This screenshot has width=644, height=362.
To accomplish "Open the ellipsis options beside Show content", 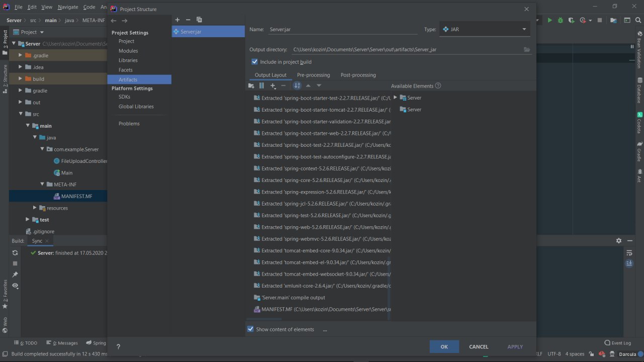I will pyautogui.click(x=325, y=330).
